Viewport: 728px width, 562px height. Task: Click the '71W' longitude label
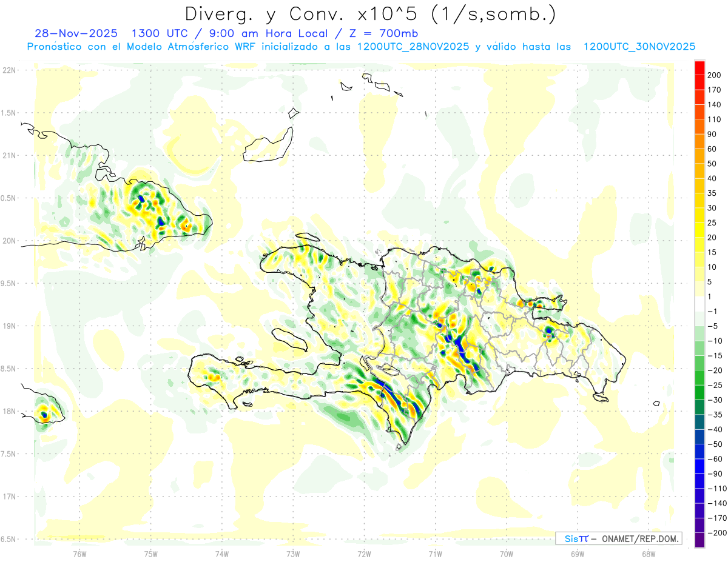[x=435, y=554]
